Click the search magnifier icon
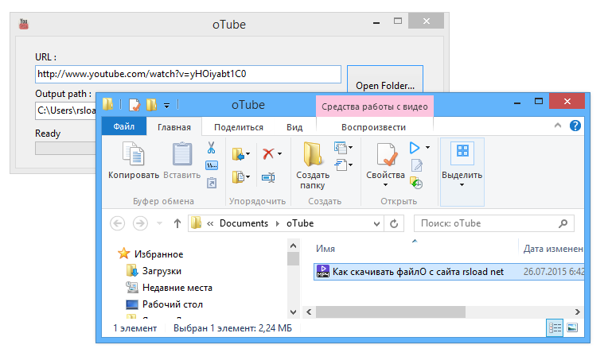 (x=563, y=223)
